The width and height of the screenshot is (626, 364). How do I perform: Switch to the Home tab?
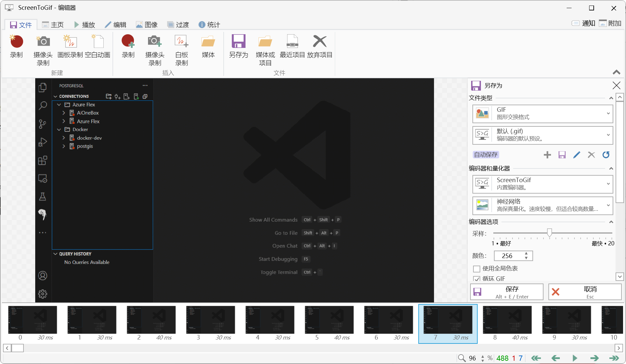53,25
